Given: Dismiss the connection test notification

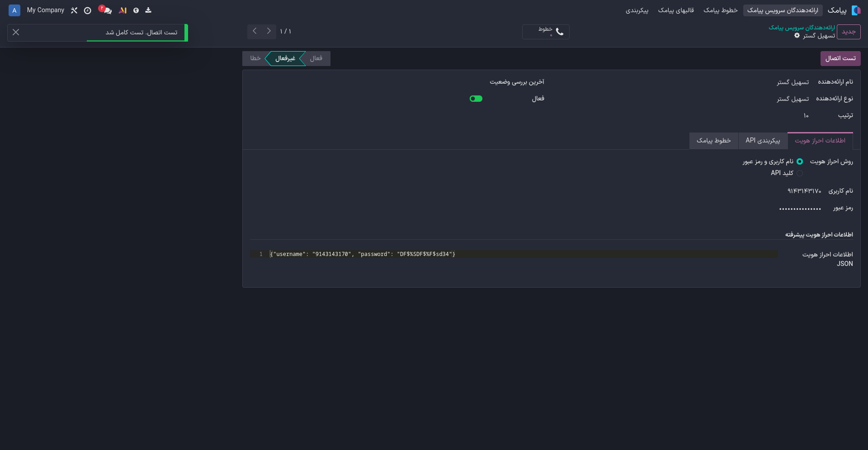Looking at the screenshot, I should (16, 32).
